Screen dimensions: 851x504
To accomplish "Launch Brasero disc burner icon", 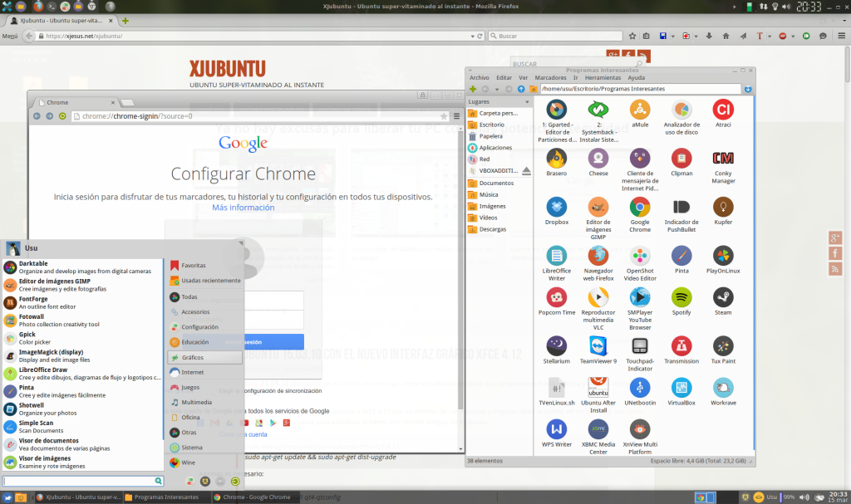I will click(556, 159).
